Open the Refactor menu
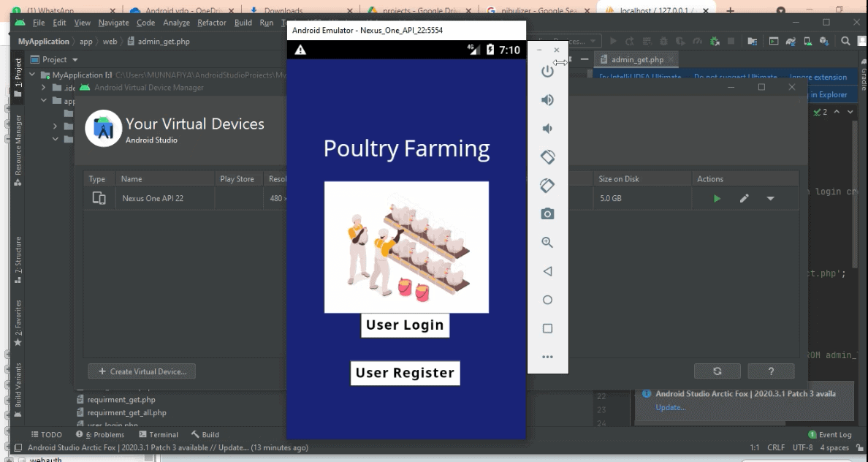868x462 pixels. pos(212,23)
